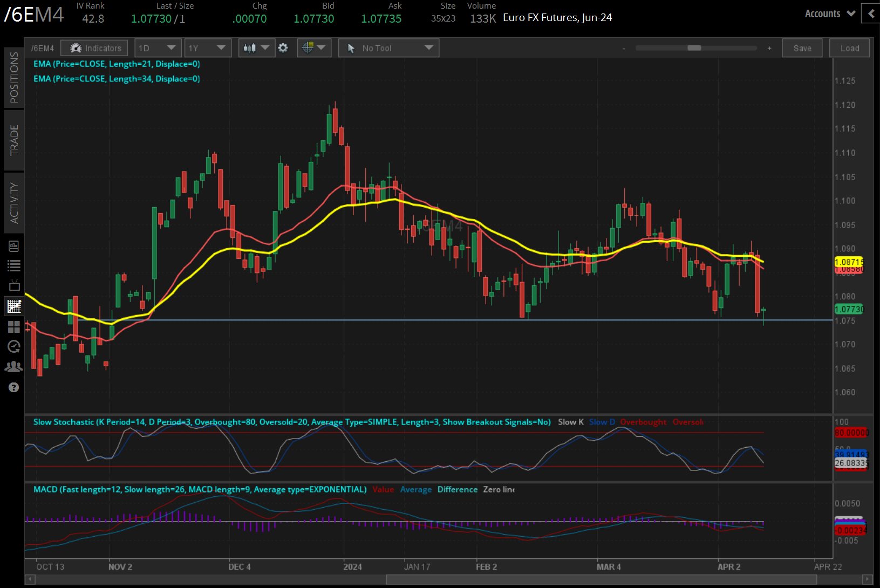Click the chart zoom slider handle
Viewport: 880px width, 588px height.
click(x=694, y=48)
